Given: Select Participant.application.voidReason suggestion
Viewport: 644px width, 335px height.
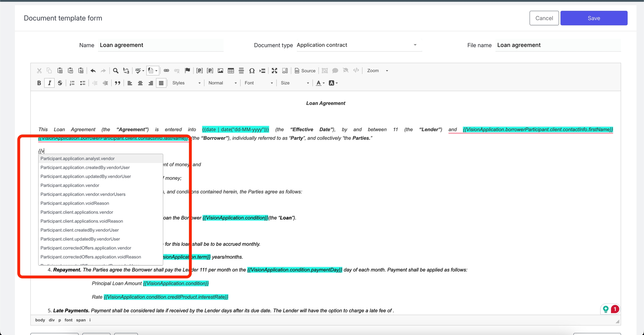Looking at the screenshot, I should (75, 203).
